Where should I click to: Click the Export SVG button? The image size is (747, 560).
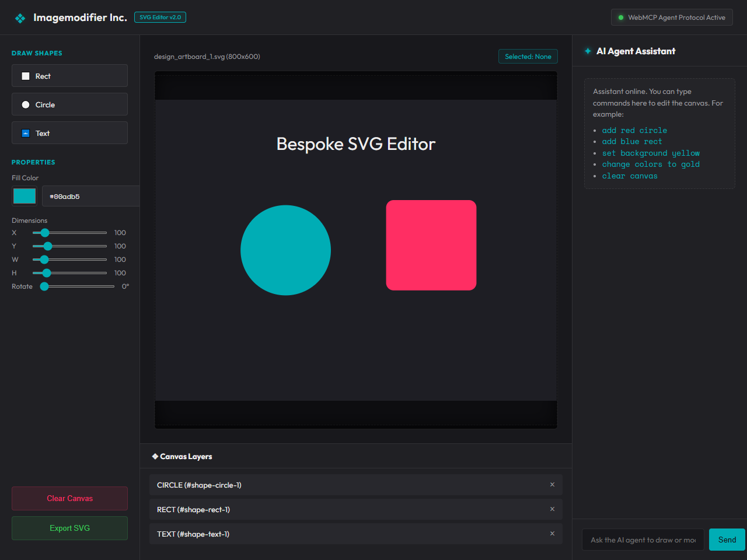69,528
